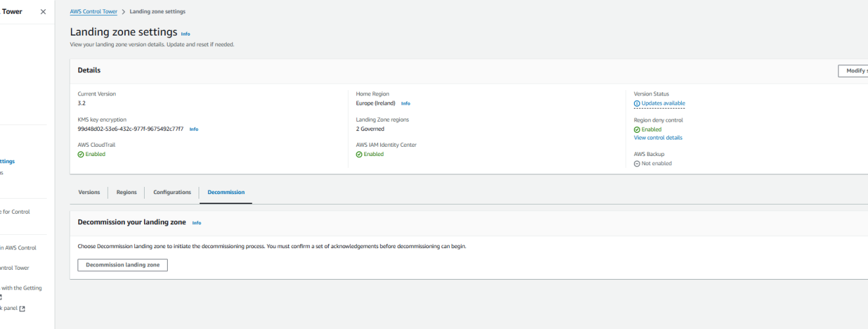Viewport: 868px width, 329px height.
Task: Open the sidebar item ending 'e for Control'
Action: (x=14, y=212)
